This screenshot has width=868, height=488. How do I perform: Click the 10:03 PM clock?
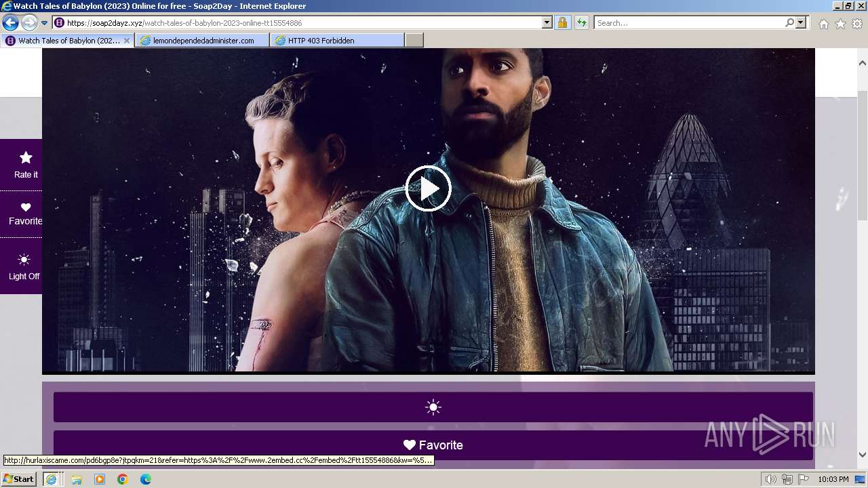click(833, 479)
